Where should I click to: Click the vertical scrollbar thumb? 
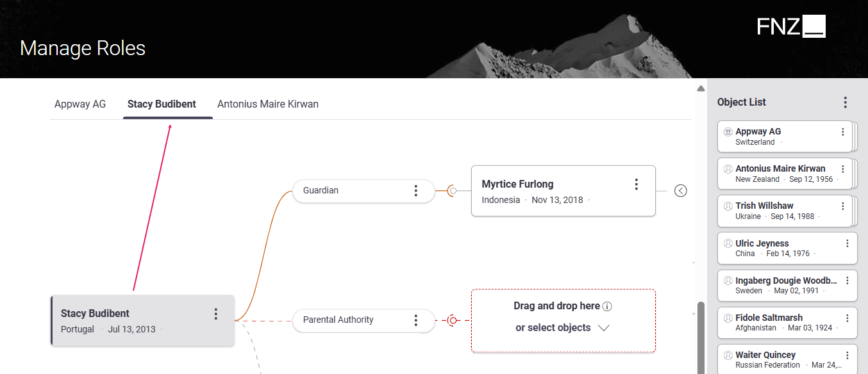(x=701, y=337)
